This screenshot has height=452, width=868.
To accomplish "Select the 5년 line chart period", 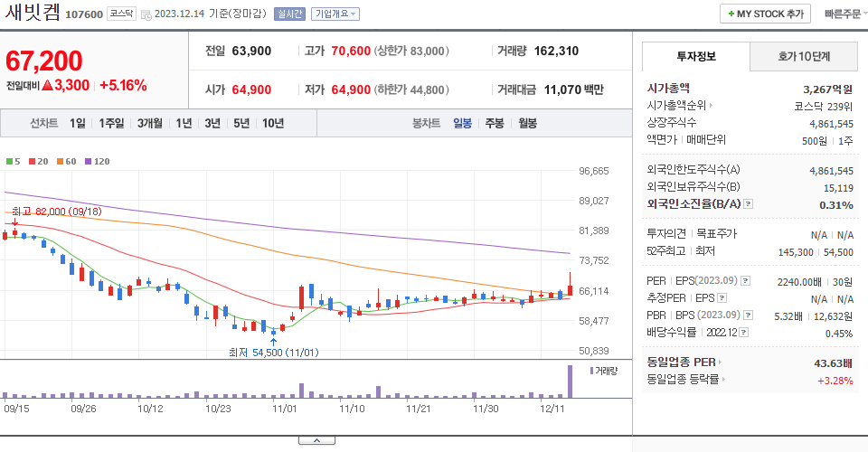I will [241, 123].
